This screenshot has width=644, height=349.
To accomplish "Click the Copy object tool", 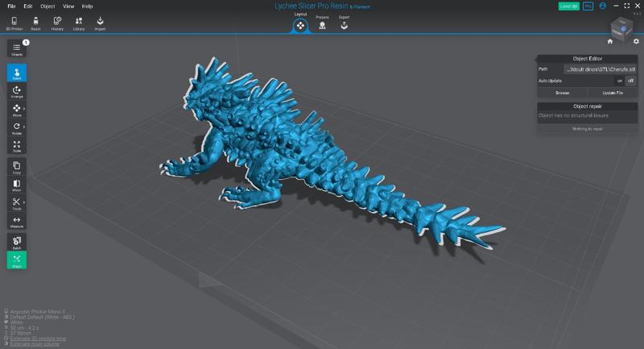I will coord(17,167).
